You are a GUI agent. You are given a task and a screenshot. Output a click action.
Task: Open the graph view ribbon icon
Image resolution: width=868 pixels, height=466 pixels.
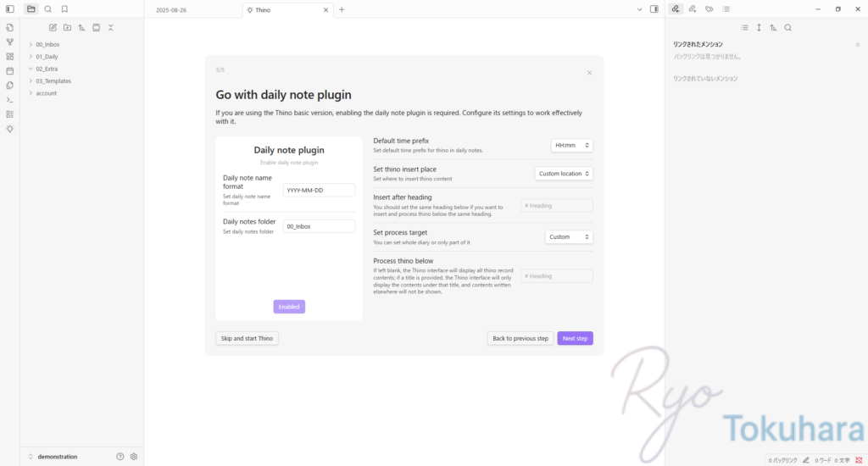pyautogui.click(x=9, y=42)
